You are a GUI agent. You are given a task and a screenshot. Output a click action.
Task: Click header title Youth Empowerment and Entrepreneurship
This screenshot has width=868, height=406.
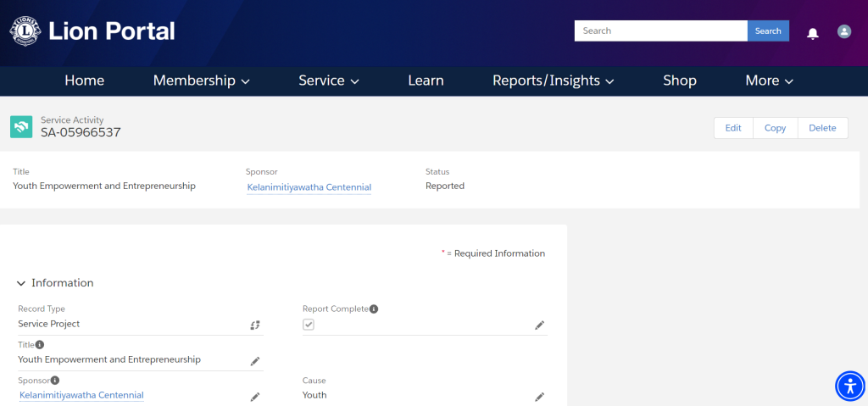coord(104,186)
